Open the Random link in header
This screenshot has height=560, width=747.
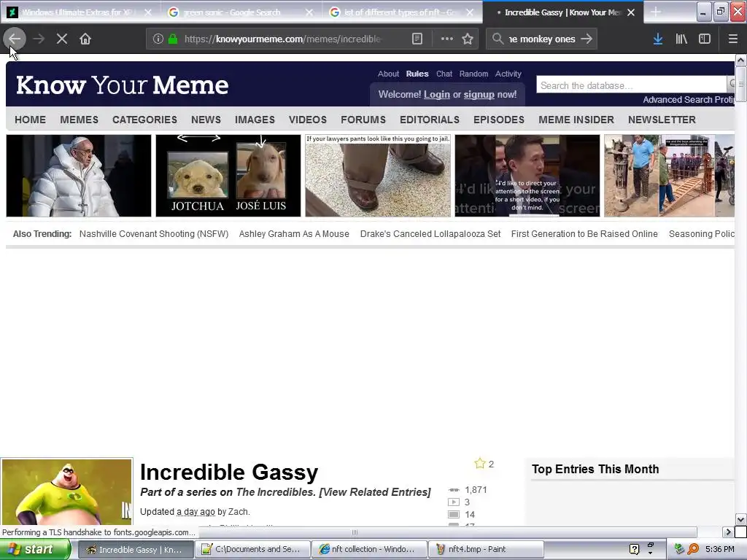coord(473,74)
